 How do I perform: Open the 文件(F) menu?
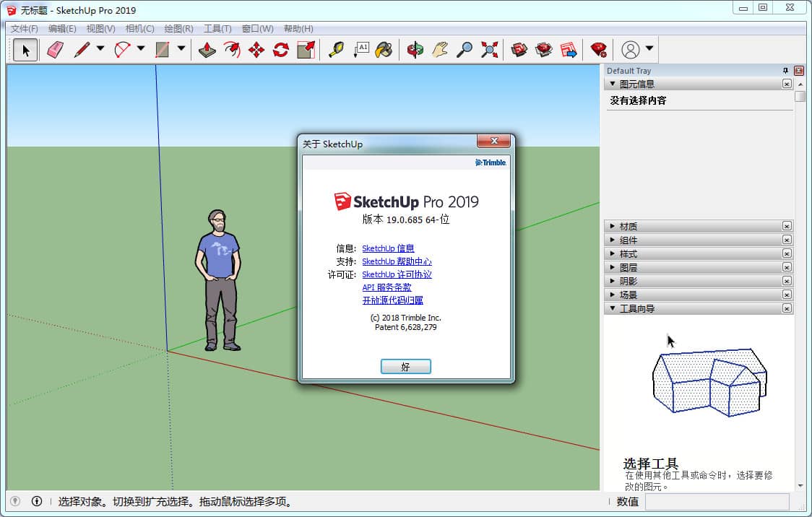point(25,29)
